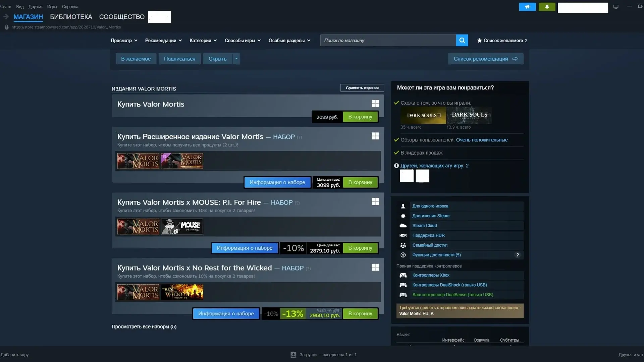Click the site lock icon by URL
The image size is (644, 362).
tap(6, 27)
